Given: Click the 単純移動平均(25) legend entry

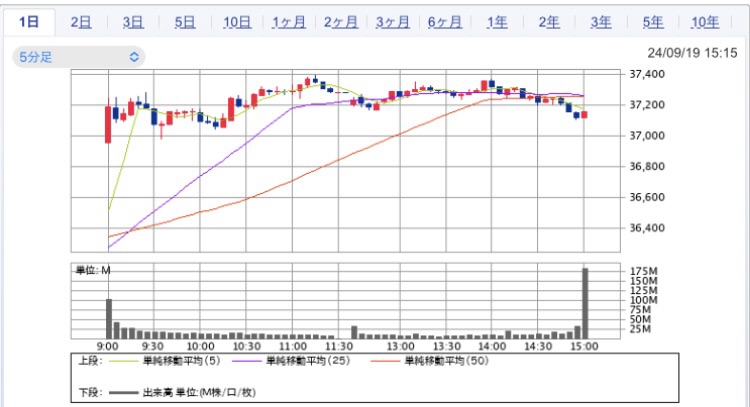Looking at the screenshot, I should tap(308, 361).
